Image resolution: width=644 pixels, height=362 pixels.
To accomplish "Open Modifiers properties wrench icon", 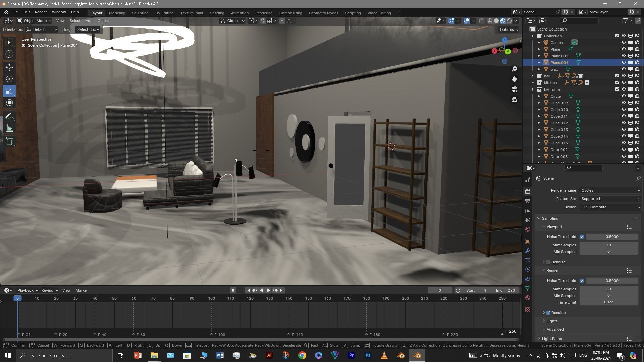I will click(528, 251).
